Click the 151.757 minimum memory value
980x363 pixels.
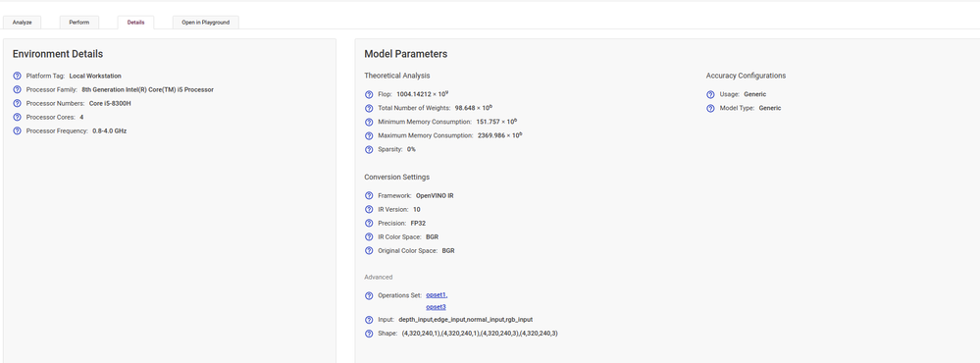pos(497,122)
